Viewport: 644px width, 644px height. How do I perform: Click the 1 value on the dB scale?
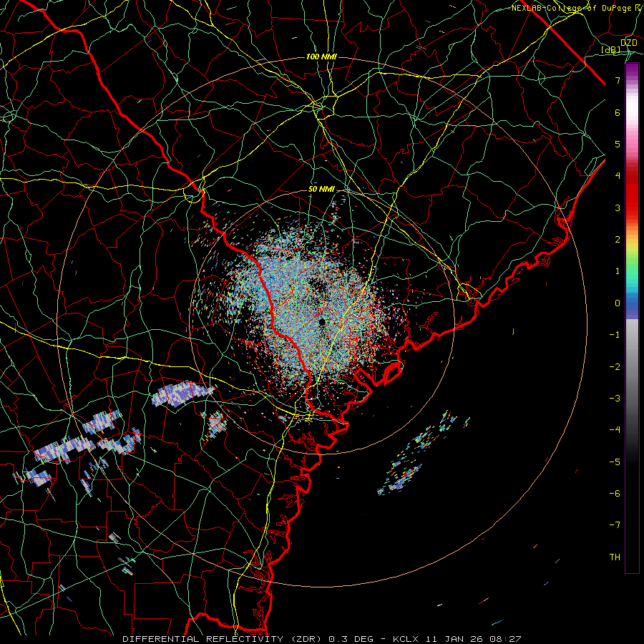[x=618, y=271]
